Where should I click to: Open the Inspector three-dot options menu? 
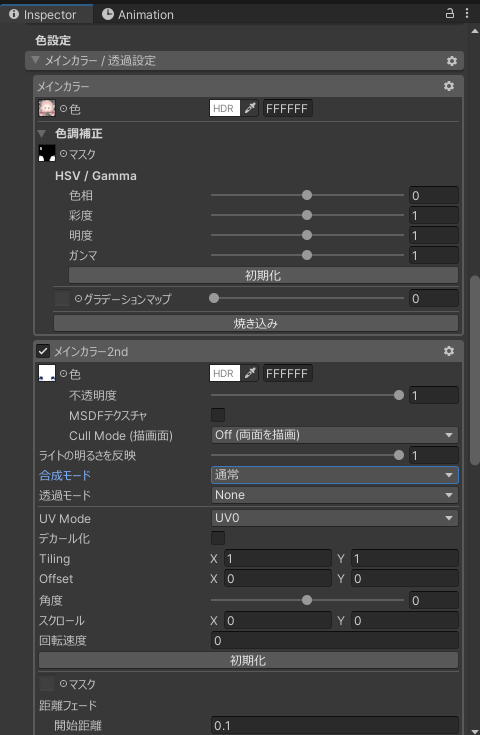point(467,13)
